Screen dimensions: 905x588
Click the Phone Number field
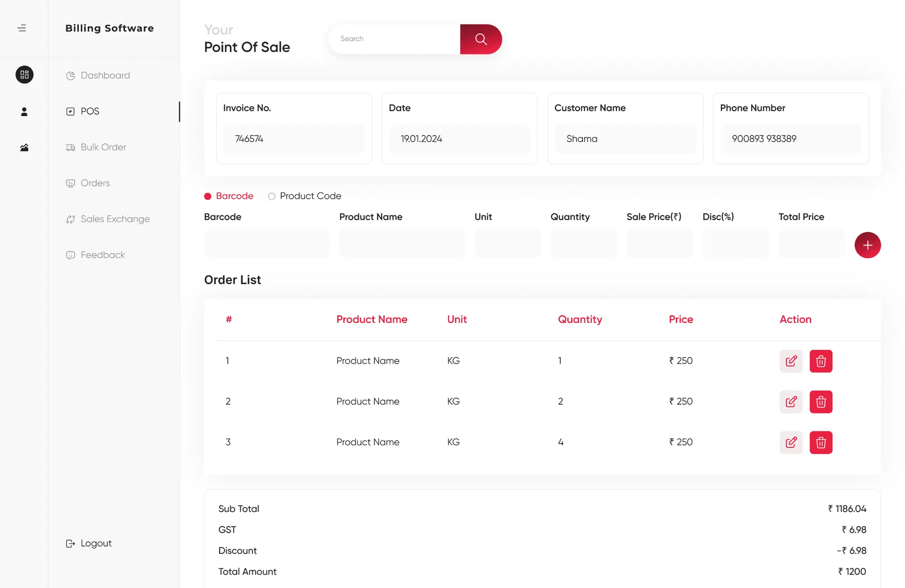[791, 139]
